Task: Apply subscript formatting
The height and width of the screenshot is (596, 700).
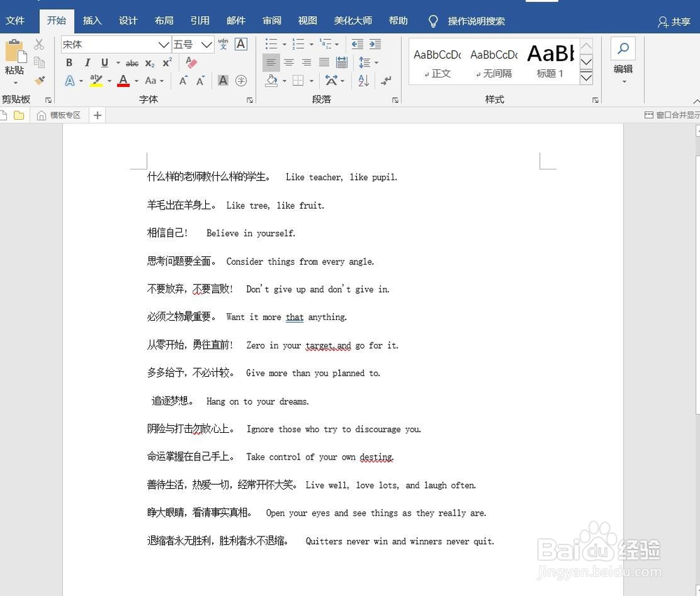Action: point(151,63)
